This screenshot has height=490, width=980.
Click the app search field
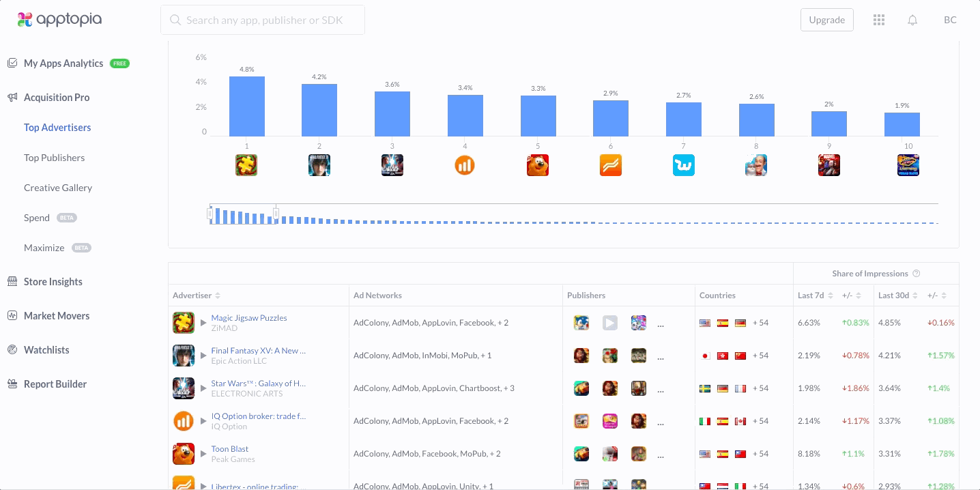coord(263,20)
